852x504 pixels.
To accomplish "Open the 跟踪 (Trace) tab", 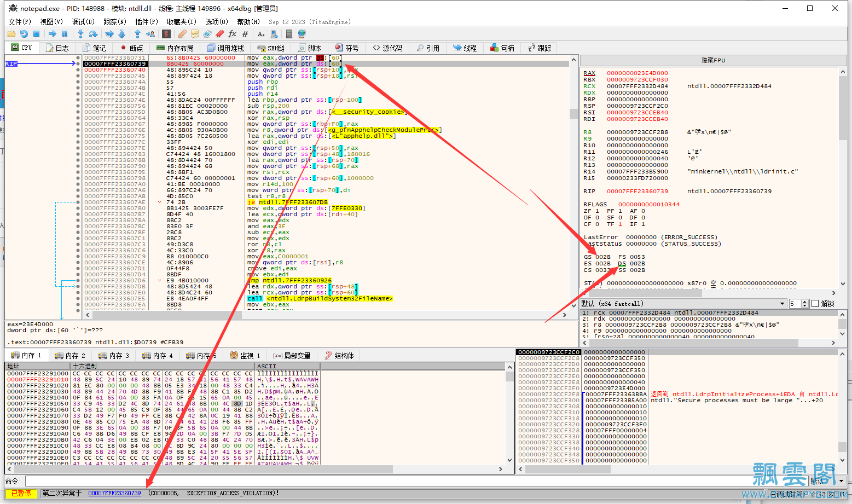I will [540, 48].
